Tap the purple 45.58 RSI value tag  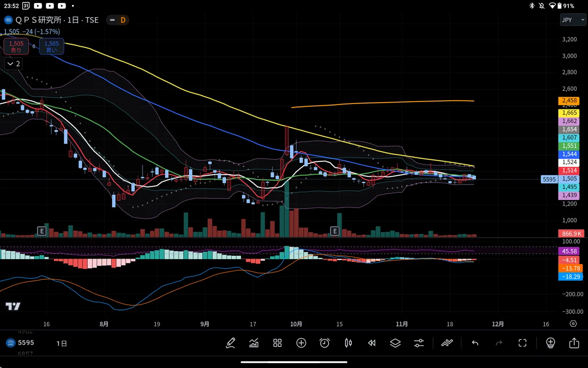click(568, 251)
